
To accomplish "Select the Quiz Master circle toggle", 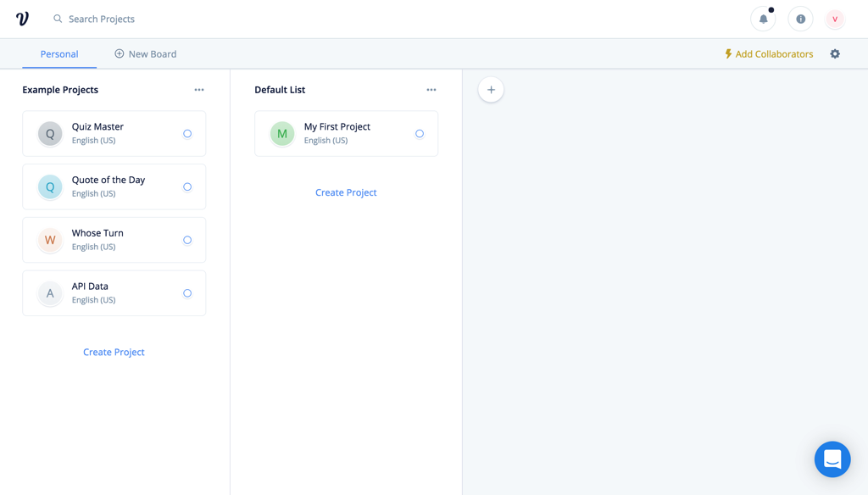I will [x=187, y=134].
